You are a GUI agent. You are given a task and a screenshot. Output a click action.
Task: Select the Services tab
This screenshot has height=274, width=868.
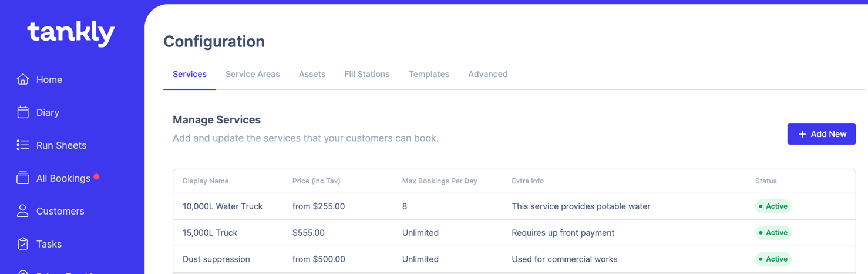189,74
